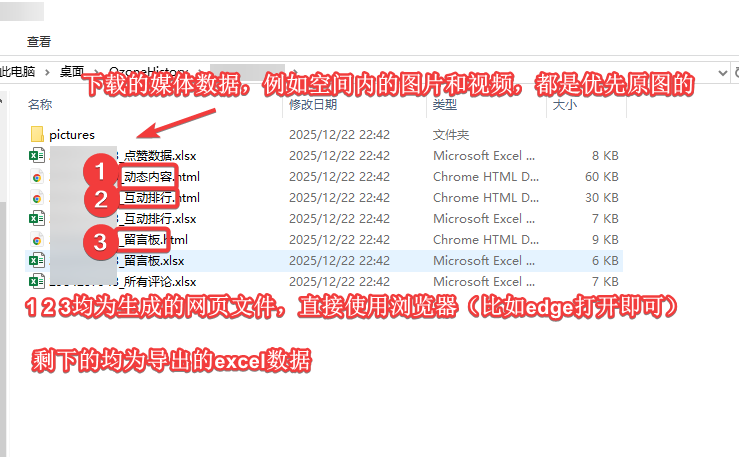739x457 pixels.
Task: Sort by the 修改日期 column header
Action: tap(312, 104)
